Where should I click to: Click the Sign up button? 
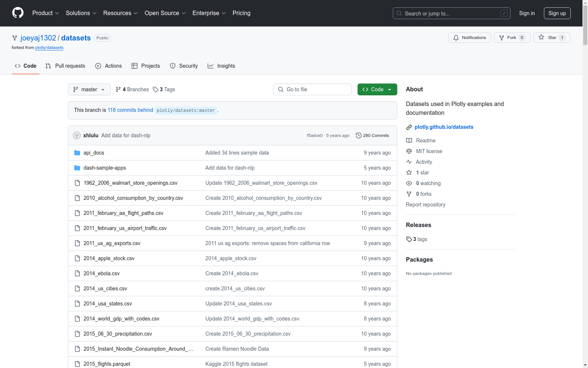tap(557, 13)
